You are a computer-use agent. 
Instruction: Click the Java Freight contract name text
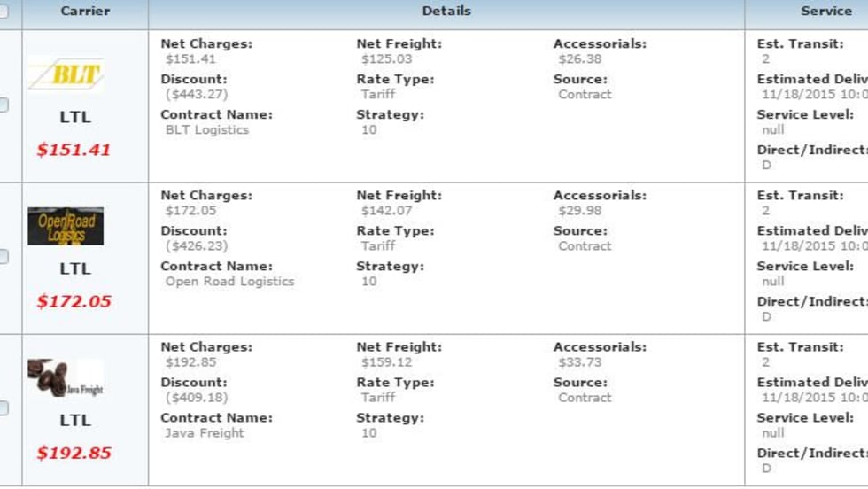[205, 433]
